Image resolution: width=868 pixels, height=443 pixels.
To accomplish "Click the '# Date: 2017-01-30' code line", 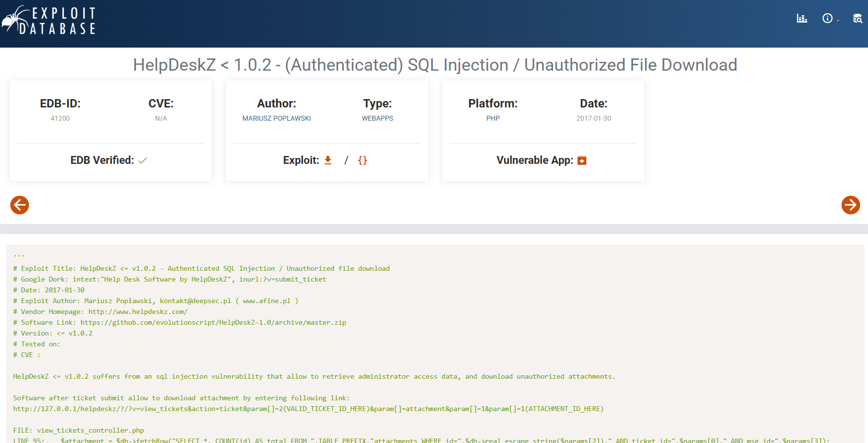I will [x=49, y=290].
